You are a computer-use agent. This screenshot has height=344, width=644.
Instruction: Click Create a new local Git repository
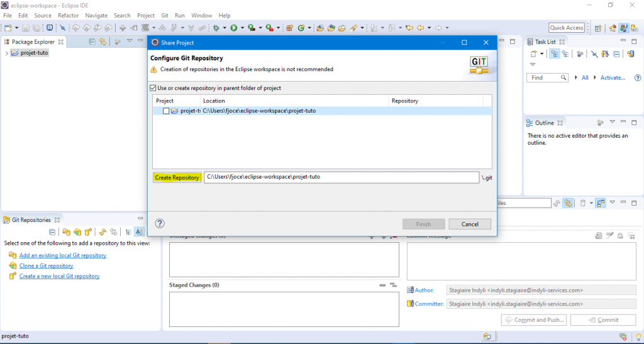pyautogui.click(x=60, y=276)
